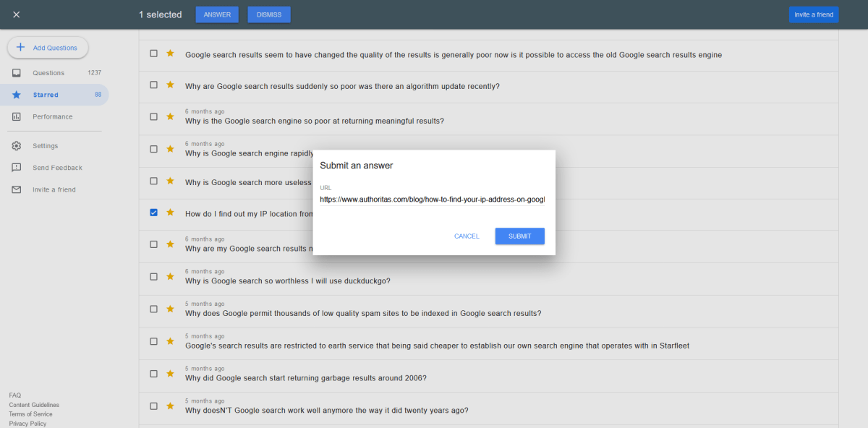Select the algorithm update question checkbox
This screenshot has height=428, width=868.
(x=153, y=85)
